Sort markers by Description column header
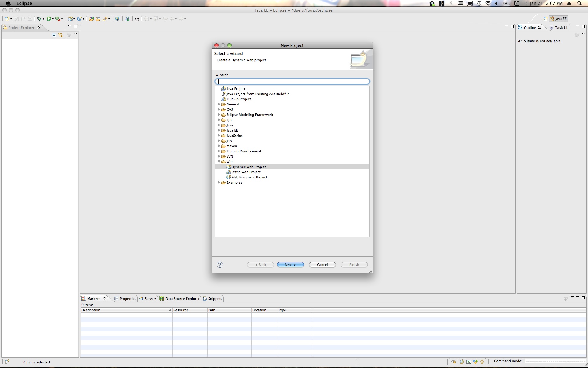Viewport: 588px width, 368px height. [126, 310]
